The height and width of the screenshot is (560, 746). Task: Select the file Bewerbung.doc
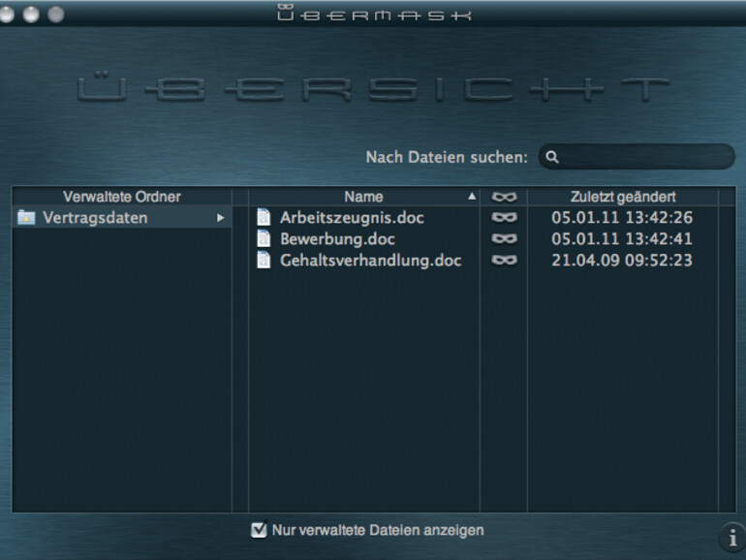(337, 239)
